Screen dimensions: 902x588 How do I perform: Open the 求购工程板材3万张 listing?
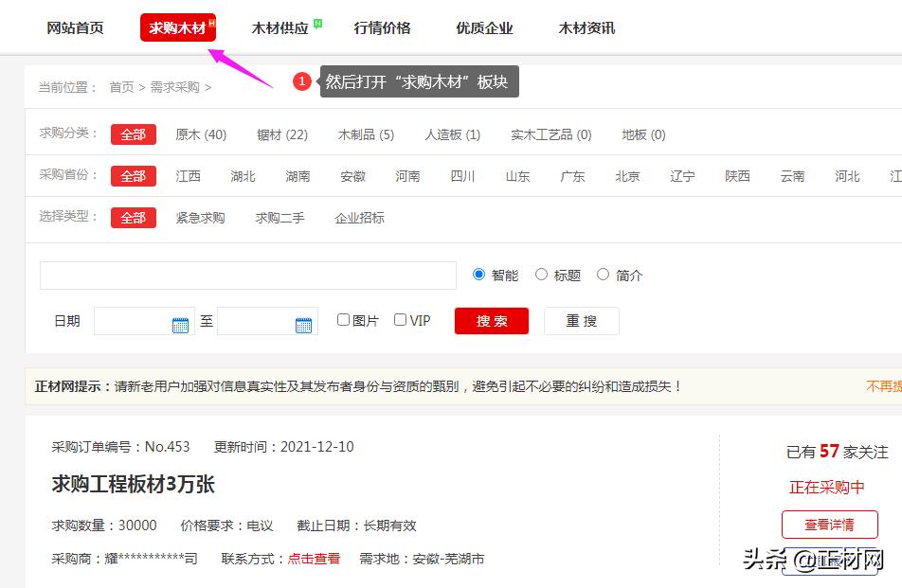coord(135,485)
